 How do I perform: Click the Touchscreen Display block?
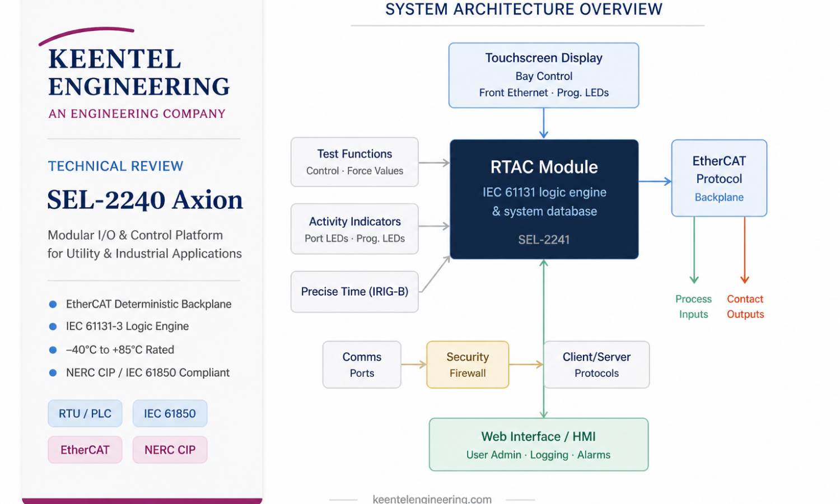(x=544, y=75)
